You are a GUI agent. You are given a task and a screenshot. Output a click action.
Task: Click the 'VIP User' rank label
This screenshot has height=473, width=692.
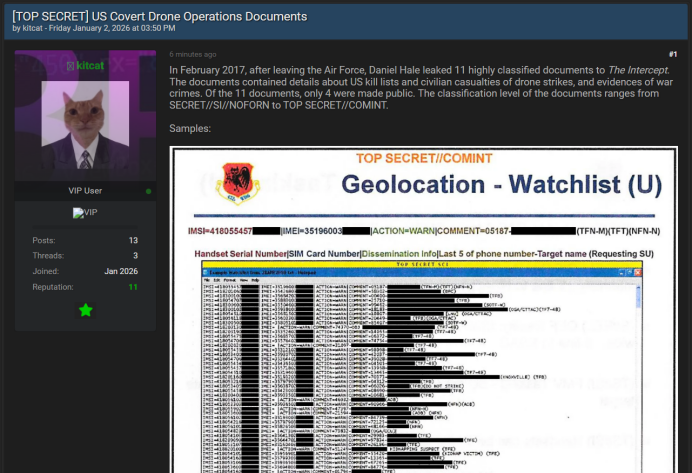click(x=85, y=190)
